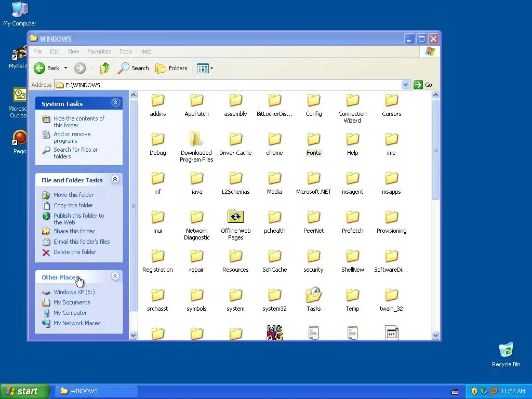Select the Network Diagnostic folder

tap(196, 218)
